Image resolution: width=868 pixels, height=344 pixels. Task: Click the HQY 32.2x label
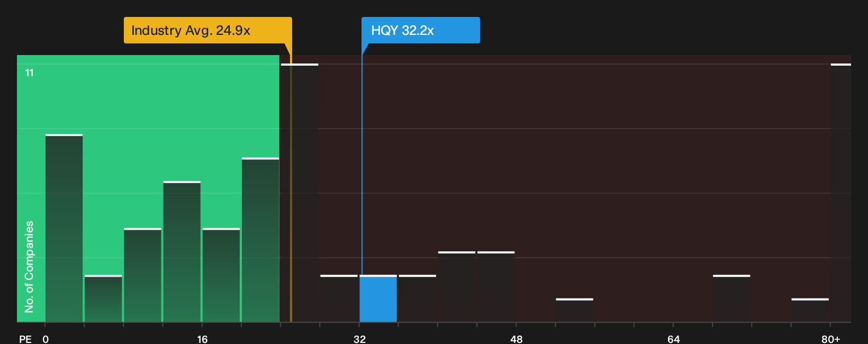[420, 30]
